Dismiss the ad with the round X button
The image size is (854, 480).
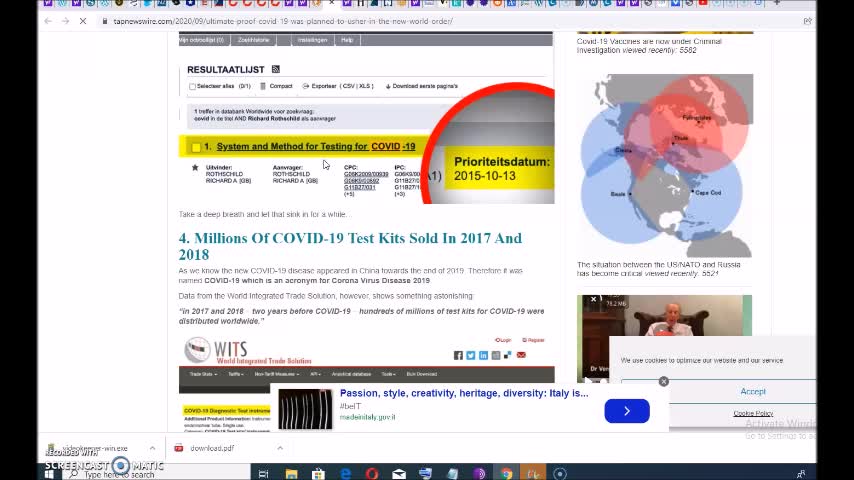pyautogui.click(x=663, y=381)
